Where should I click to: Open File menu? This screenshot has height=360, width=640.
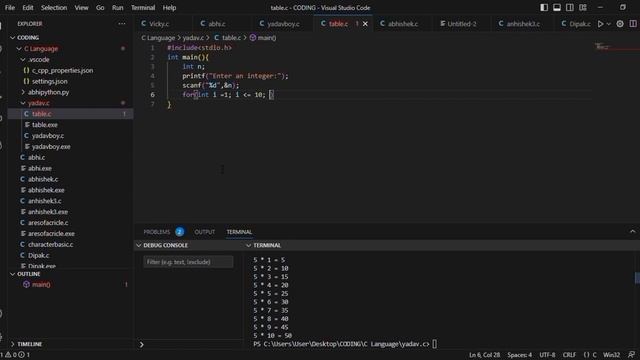point(10,7)
